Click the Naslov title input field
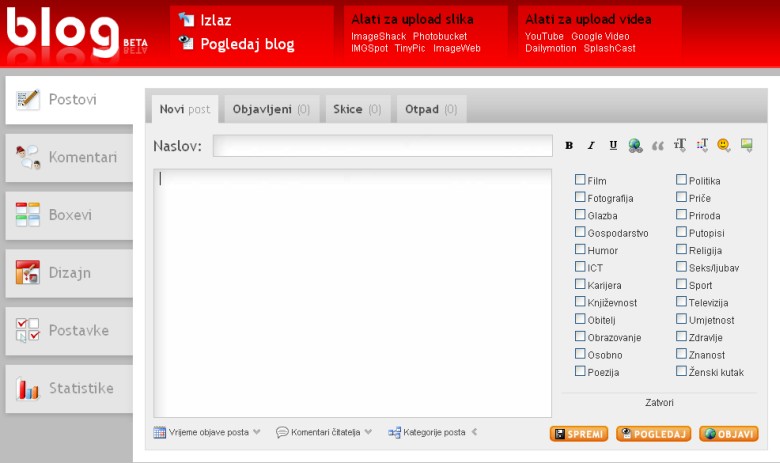Screen dimensions: 780x463 point(383,146)
